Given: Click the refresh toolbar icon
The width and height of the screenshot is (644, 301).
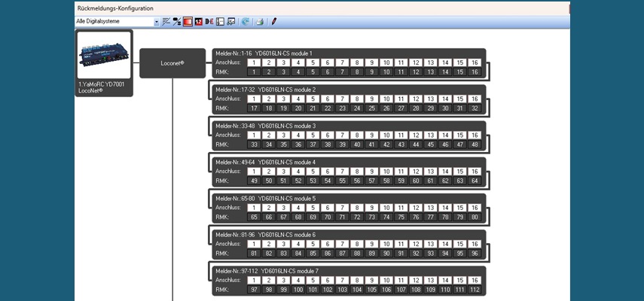Looking at the screenshot, I should [x=245, y=22].
